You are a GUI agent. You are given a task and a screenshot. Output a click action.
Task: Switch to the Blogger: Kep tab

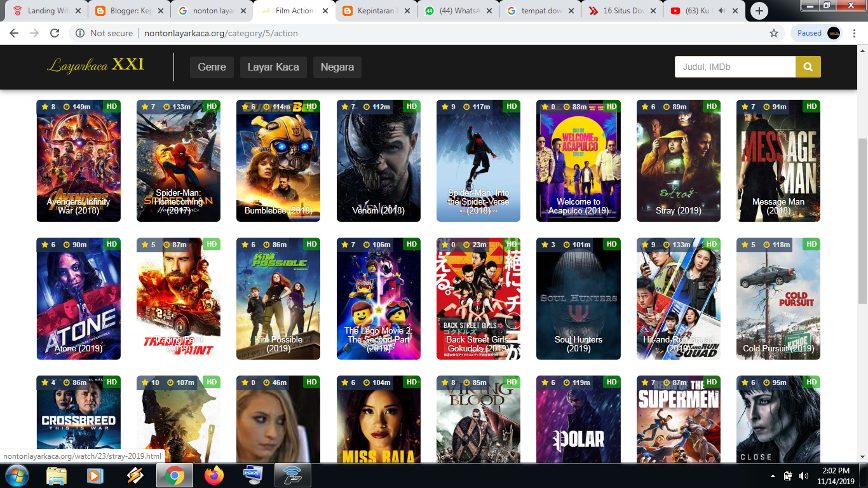[130, 11]
